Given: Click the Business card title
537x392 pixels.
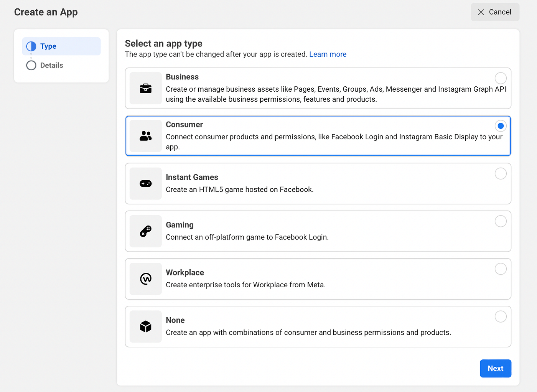Looking at the screenshot, I should point(182,77).
